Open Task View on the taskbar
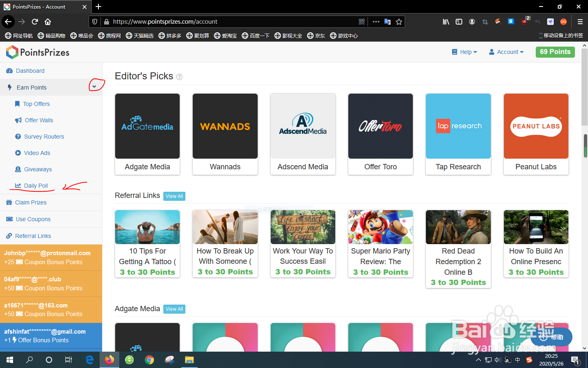The height and width of the screenshot is (368, 588). tap(69, 360)
